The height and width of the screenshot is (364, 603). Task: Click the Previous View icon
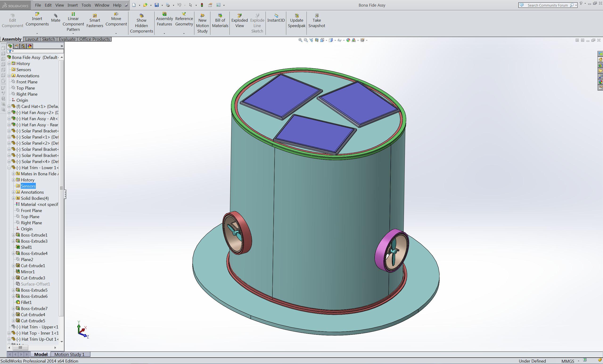coord(311,40)
